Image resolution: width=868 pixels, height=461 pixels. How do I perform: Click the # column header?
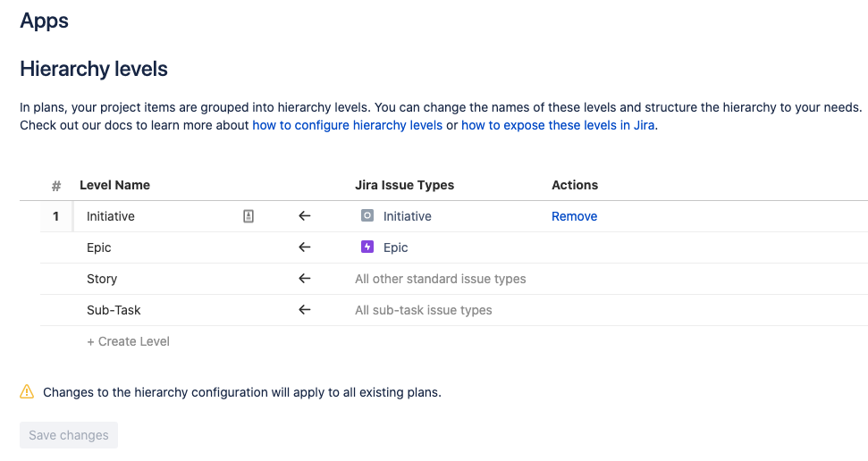(56, 186)
